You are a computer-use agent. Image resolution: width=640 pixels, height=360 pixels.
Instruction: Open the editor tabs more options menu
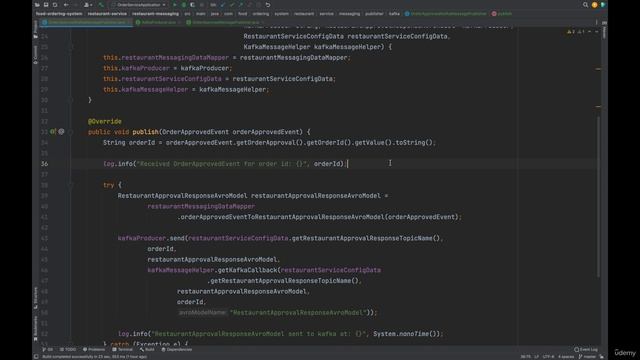click(597, 22)
